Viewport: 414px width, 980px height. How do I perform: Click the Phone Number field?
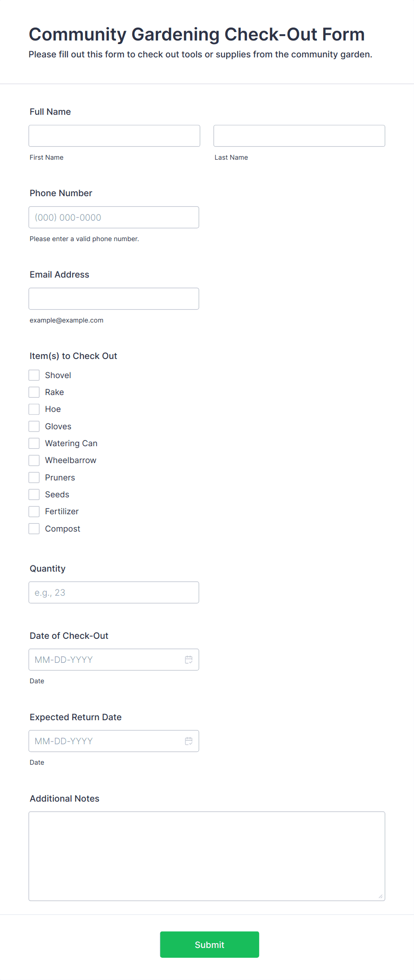[114, 218]
